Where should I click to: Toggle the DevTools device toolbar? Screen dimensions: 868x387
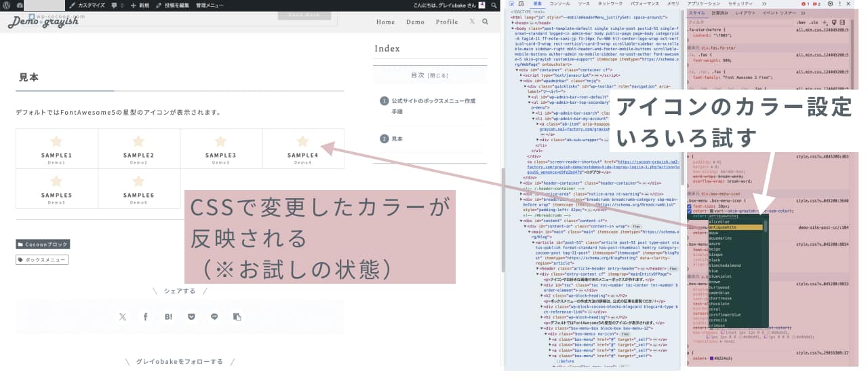coord(521,3)
